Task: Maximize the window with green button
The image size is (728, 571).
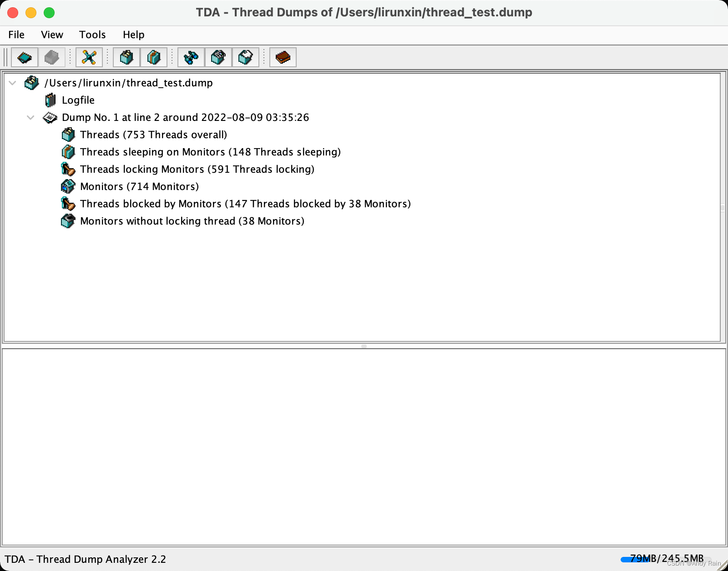Action: coord(49,13)
